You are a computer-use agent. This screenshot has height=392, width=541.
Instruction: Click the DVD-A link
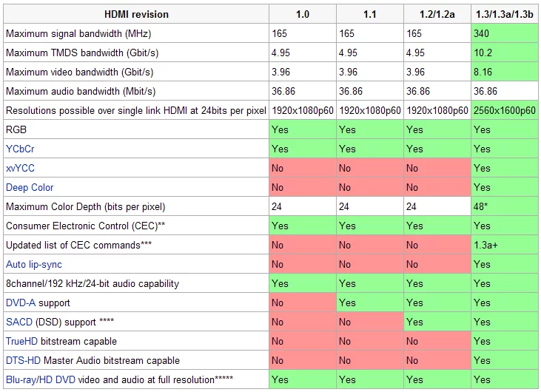21,303
